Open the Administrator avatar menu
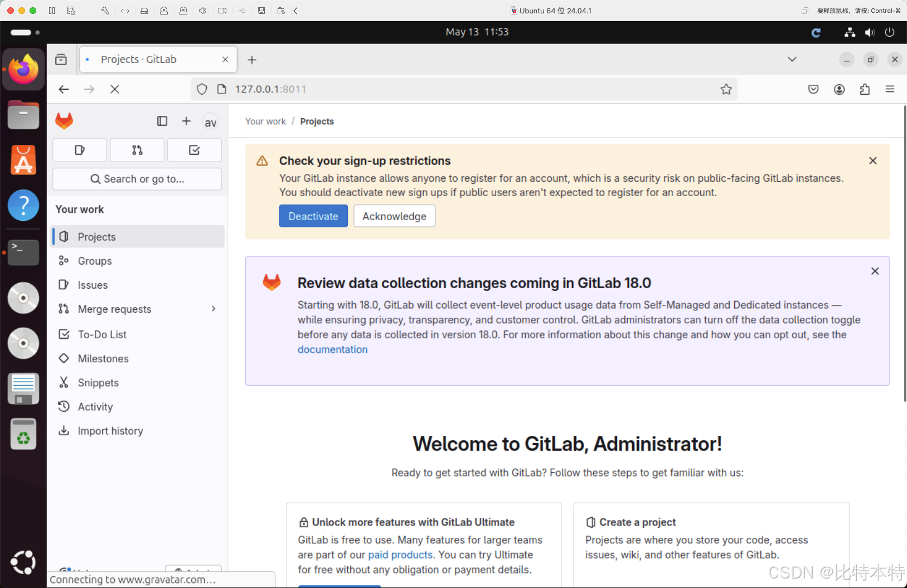Viewport: 907px width, 588px height. coord(210,122)
